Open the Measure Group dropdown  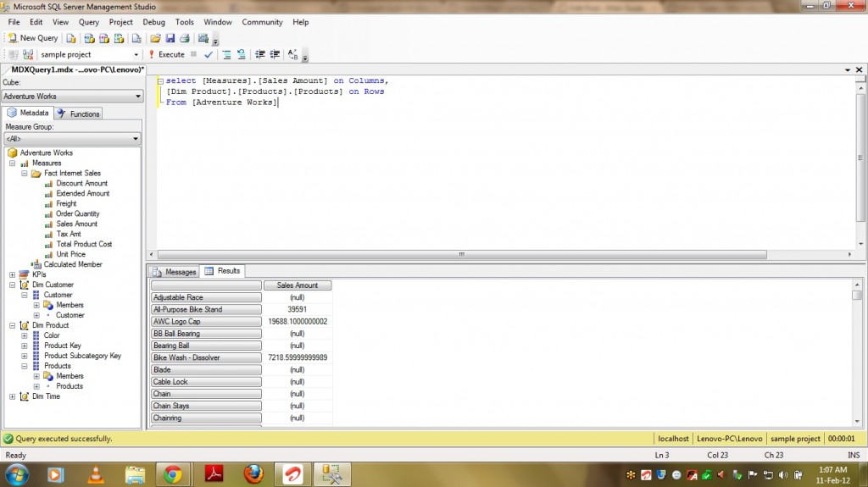pyautogui.click(x=136, y=139)
